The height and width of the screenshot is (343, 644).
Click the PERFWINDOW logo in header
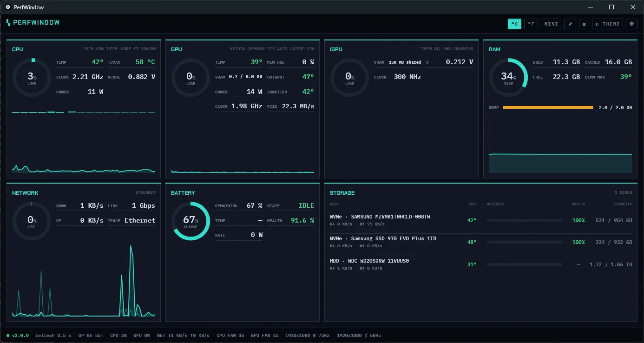(33, 22)
